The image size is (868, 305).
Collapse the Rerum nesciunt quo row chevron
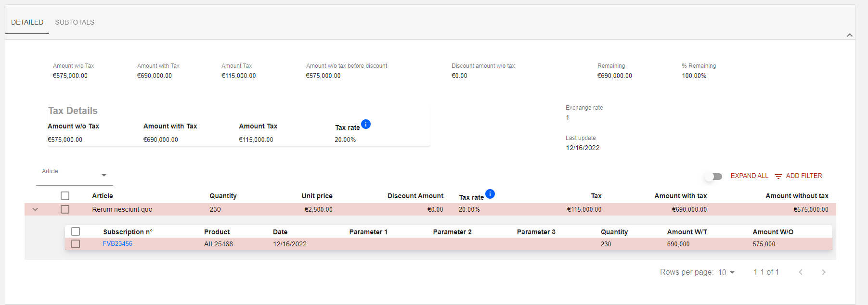(x=35, y=209)
